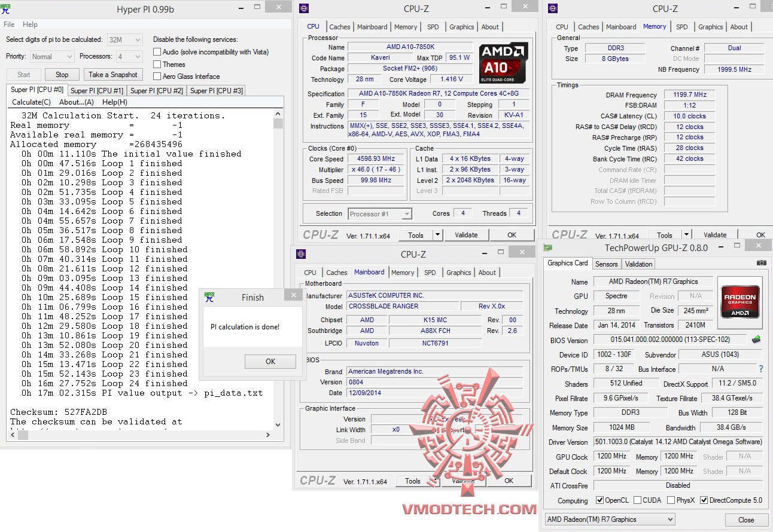Click the Start button in Hyper PI
Viewport: 773px width, 532px height.
[24, 75]
